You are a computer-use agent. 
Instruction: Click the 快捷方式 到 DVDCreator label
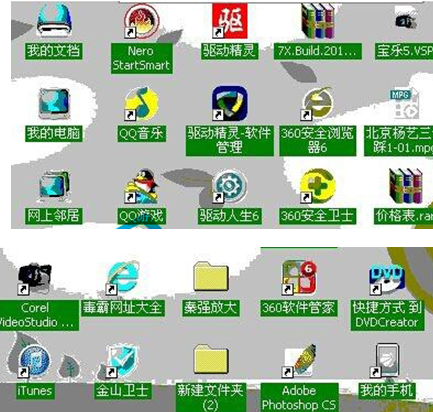(x=387, y=315)
